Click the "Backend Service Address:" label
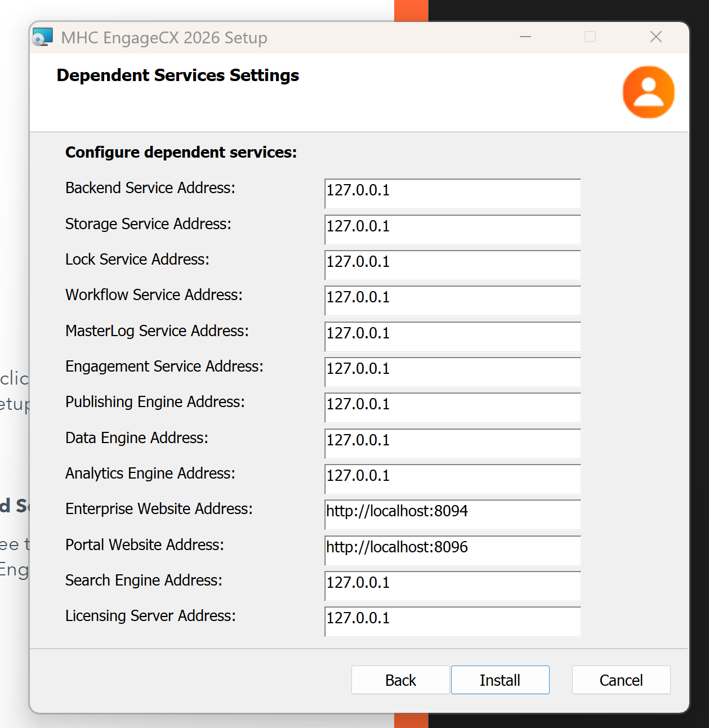 coord(150,188)
